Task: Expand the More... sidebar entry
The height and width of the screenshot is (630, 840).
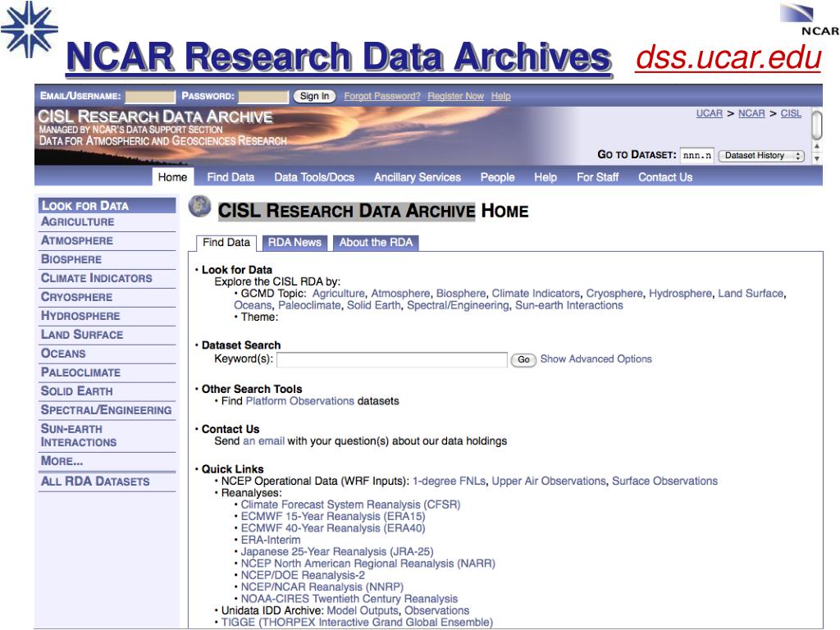Action: 62,461
